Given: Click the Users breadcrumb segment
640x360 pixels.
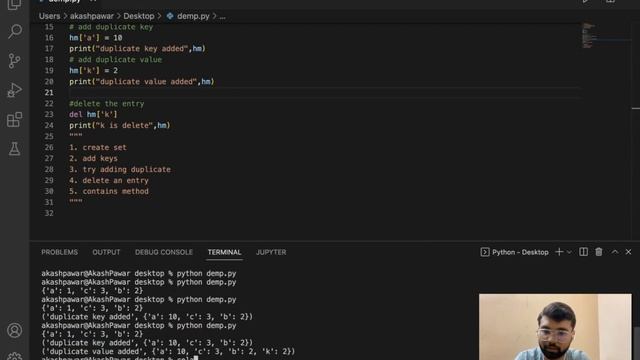Looking at the screenshot, I should (x=49, y=16).
